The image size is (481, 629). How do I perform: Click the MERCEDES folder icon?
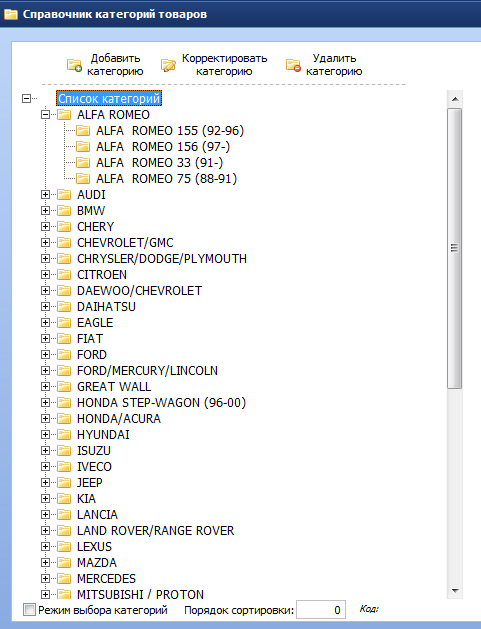(64, 578)
